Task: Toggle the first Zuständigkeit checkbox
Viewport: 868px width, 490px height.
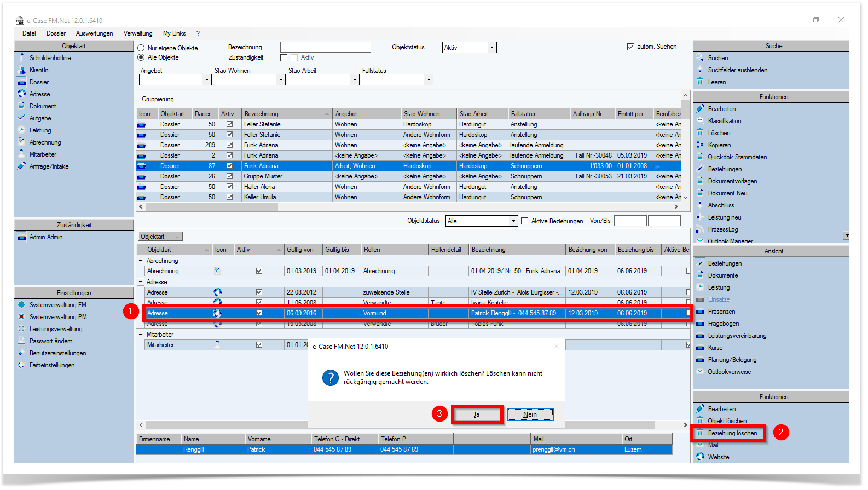Action: tap(283, 57)
